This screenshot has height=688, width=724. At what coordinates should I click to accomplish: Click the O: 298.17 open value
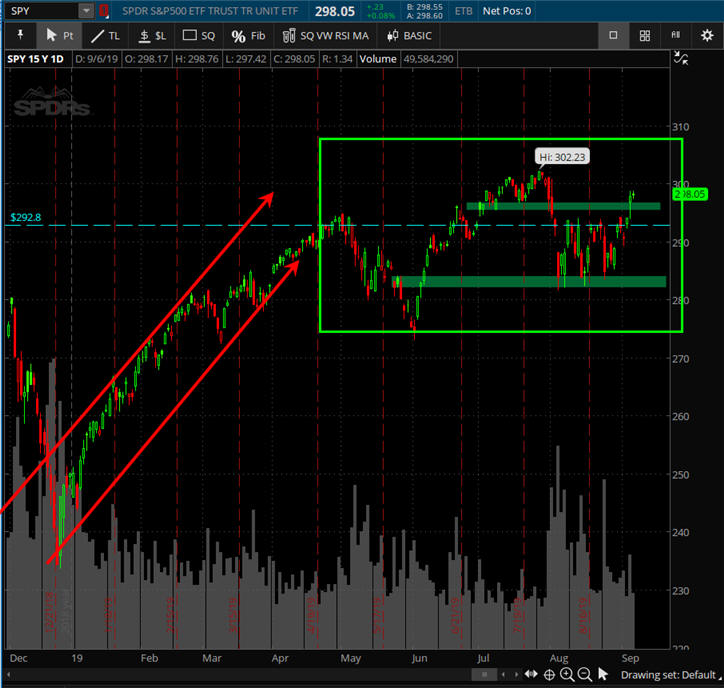(x=146, y=59)
